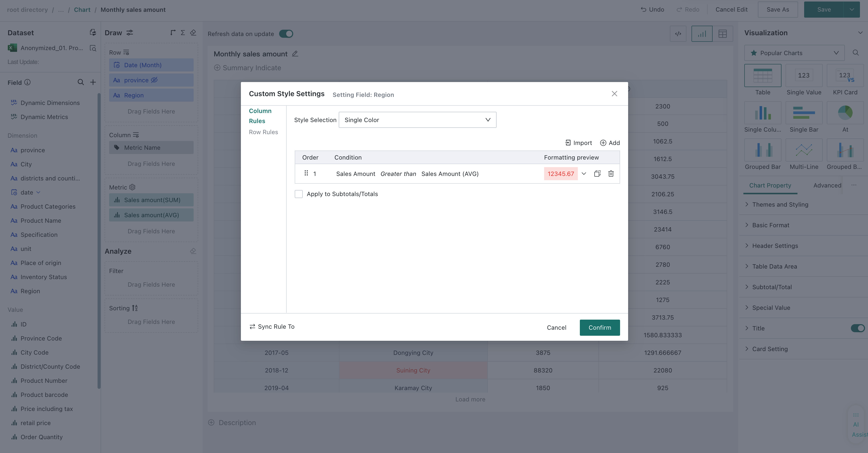868x453 pixels.
Task: Open Save button dropdown arrow
Action: coord(852,10)
